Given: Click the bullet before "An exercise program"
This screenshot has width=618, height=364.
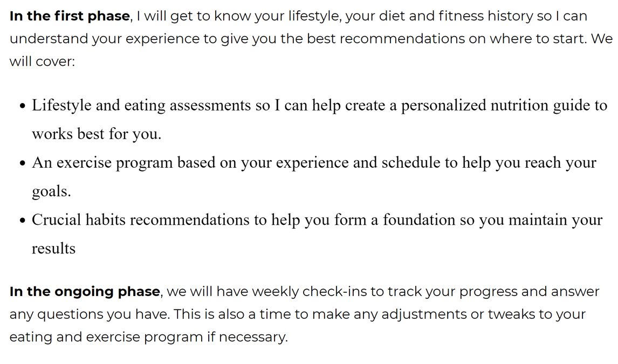Looking at the screenshot, I should (x=23, y=163).
